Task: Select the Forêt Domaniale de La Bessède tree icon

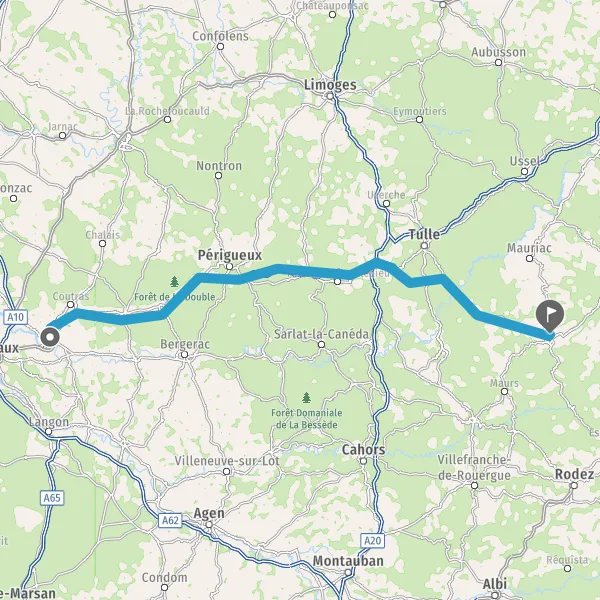Action: 306,398
